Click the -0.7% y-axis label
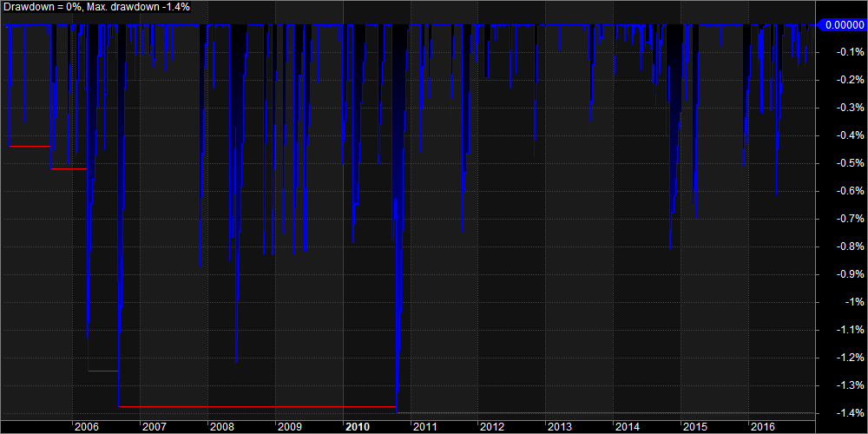Image resolution: width=868 pixels, height=434 pixels. pyautogui.click(x=849, y=219)
